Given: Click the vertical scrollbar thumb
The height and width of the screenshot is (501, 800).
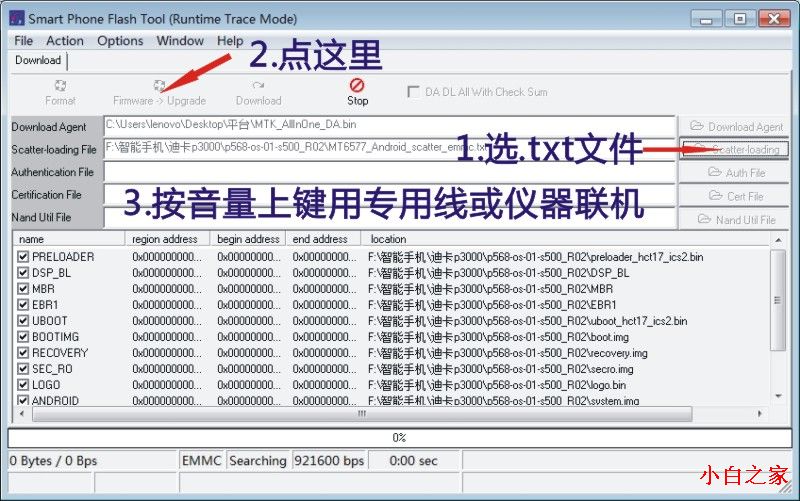Looking at the screenshot, I should tap(778, 300).
